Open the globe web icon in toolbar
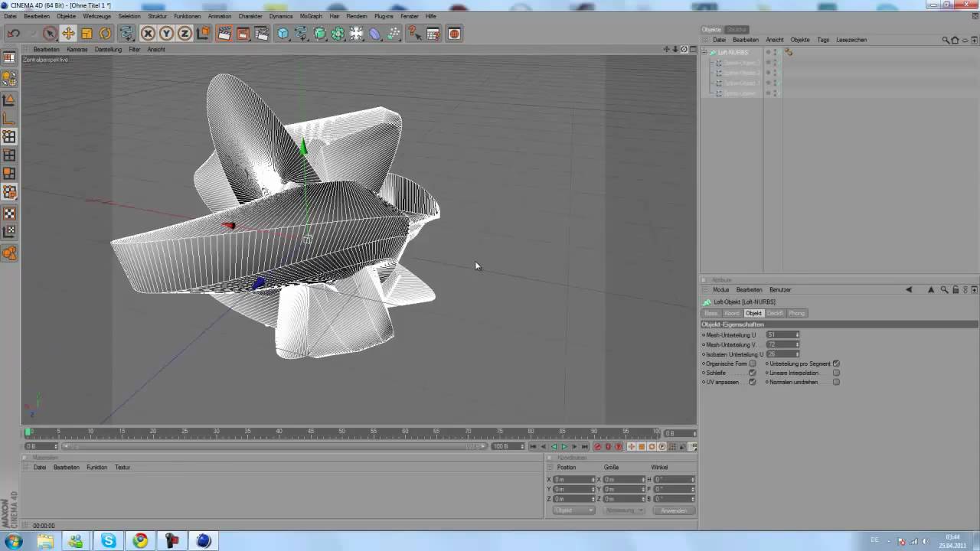The width and height of the screenshot is (980, 551). coord(454,34)
